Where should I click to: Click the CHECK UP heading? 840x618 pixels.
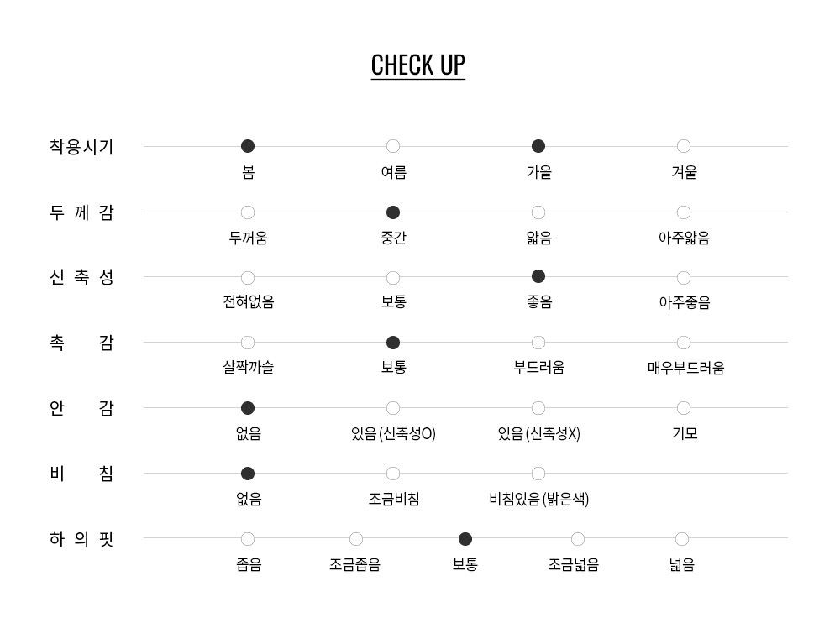coord(418,65)
